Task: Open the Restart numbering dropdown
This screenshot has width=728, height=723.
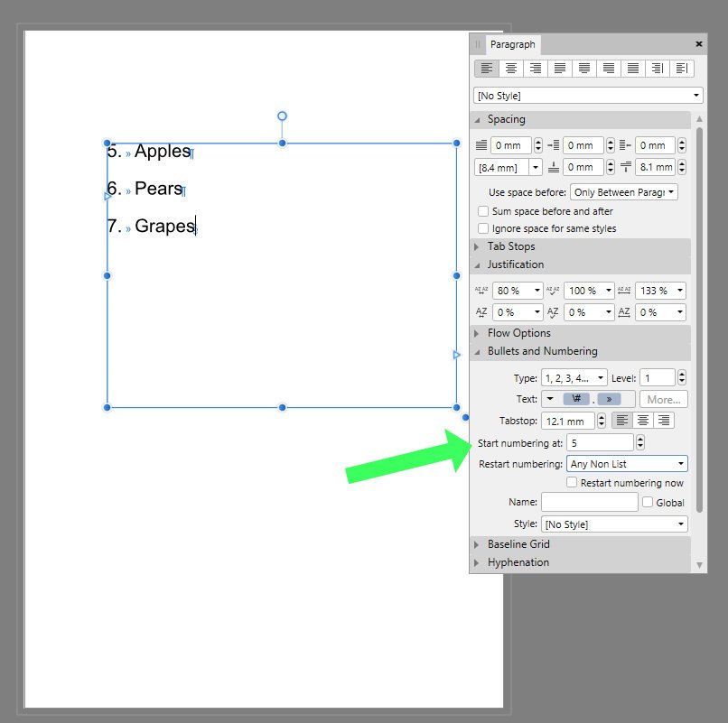Action: coord(627,464)
